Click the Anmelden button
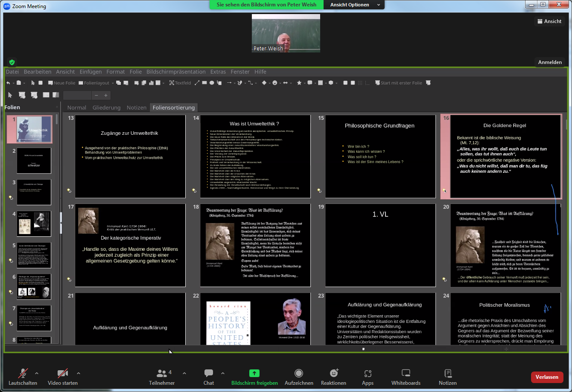 (550, 62)
